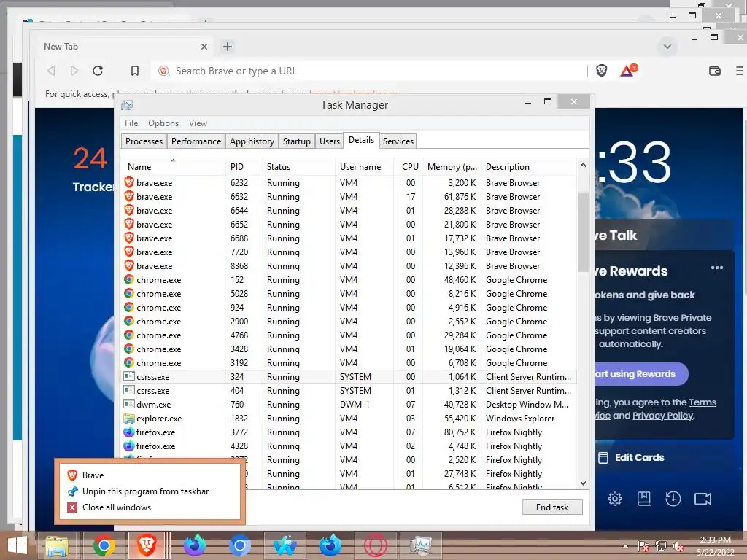The image size is (747, 560).
Task: Sort by Memory column header
Action: pos(452,167)
